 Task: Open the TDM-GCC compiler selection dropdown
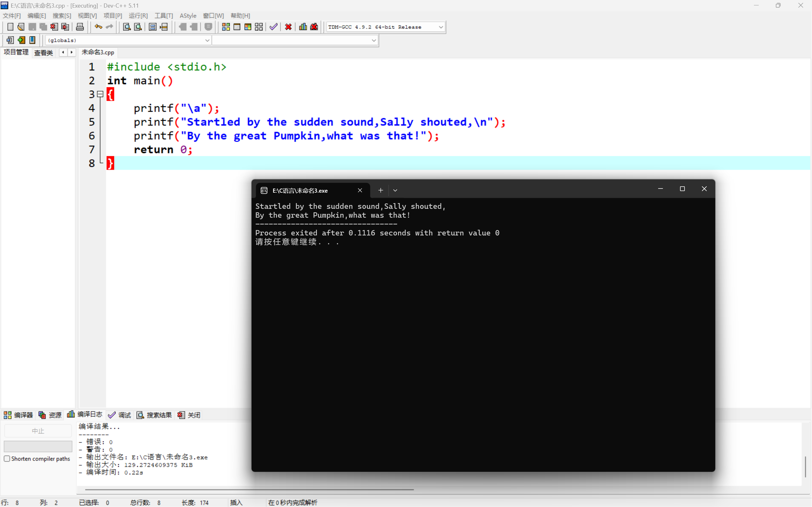click(x=441, y=27)
